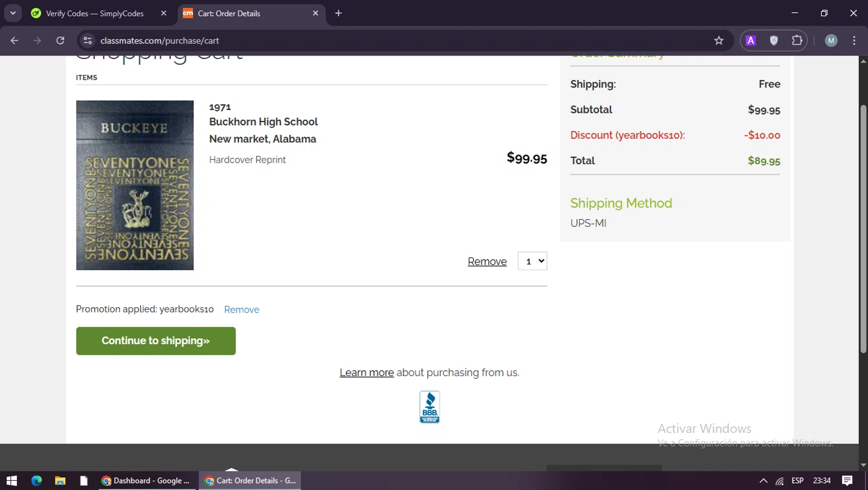Image resolution: width=868 pixels, height=490 pixels.
Task: Click the Buckhorn High School title
Action: pyautogui.click(x=263, y=121)
